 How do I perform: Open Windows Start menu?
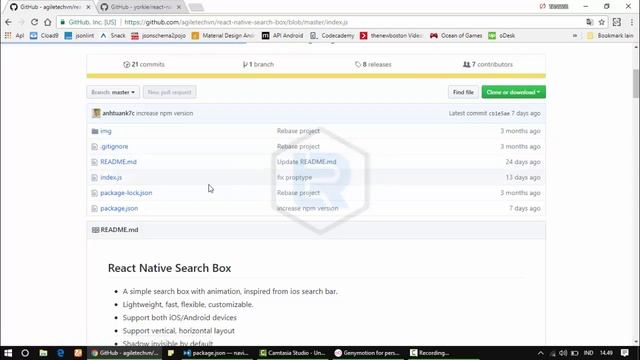8,353
